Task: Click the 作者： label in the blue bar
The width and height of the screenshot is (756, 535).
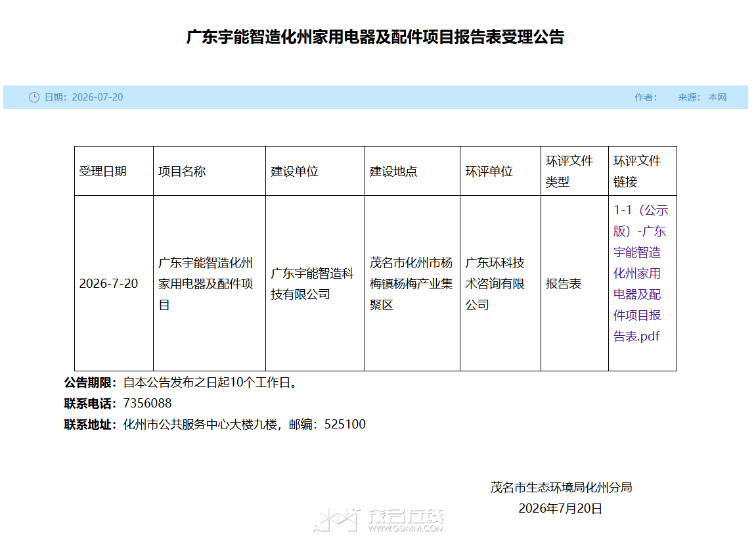Action: click(646, 97)
